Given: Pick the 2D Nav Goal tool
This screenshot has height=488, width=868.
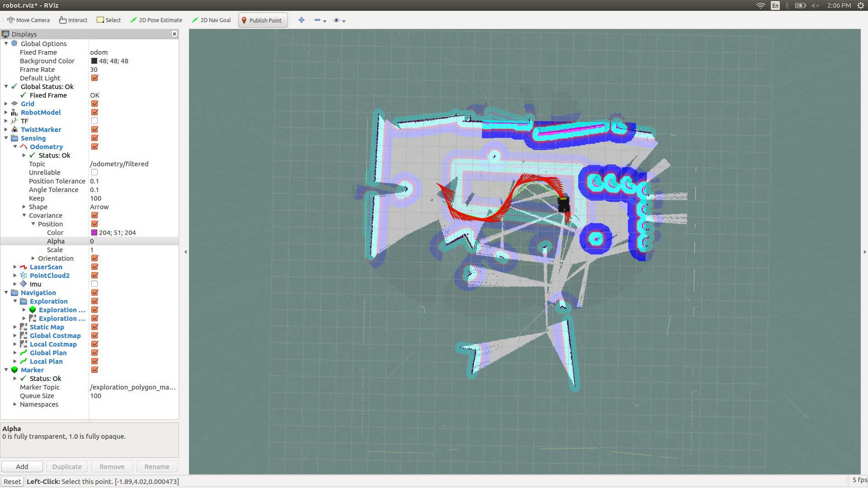Looking at the screenshot, I should tap(211, 20).
